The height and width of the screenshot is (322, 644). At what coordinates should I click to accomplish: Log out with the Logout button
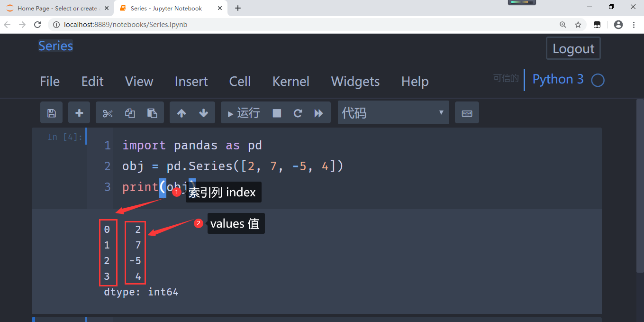pyautogui.click(x=573, y=48)
